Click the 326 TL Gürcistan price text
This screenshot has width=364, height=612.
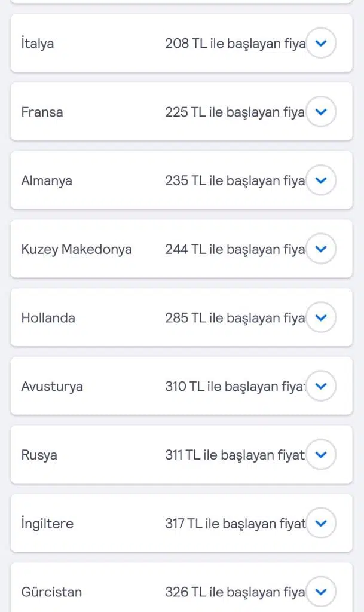(235, 592)
